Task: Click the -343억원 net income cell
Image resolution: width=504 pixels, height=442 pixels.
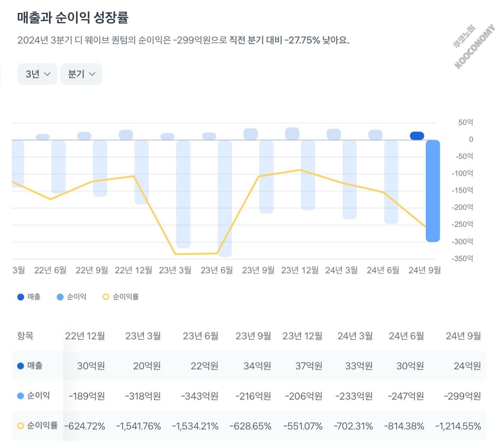Action: [200, 396]
